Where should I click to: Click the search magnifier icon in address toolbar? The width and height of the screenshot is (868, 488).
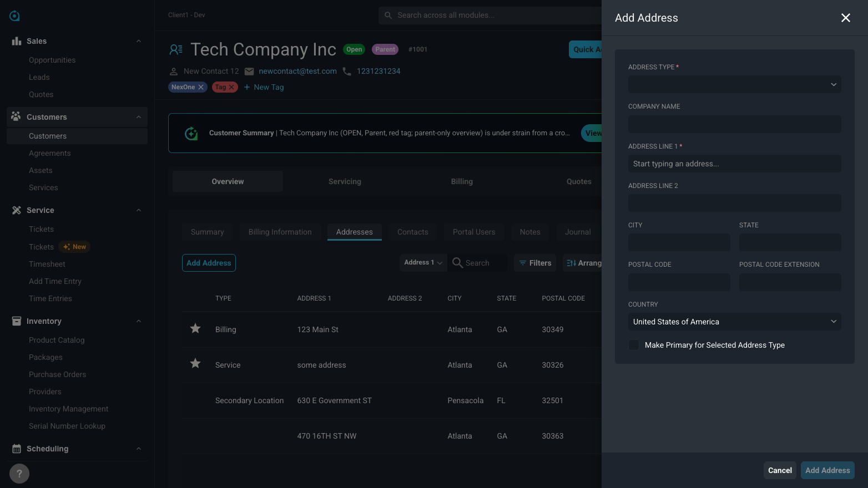coord(457,263)
